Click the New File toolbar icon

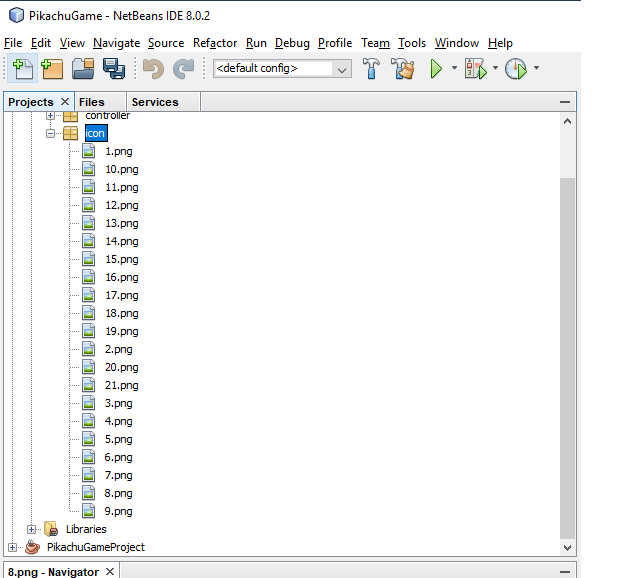[23, 69]
